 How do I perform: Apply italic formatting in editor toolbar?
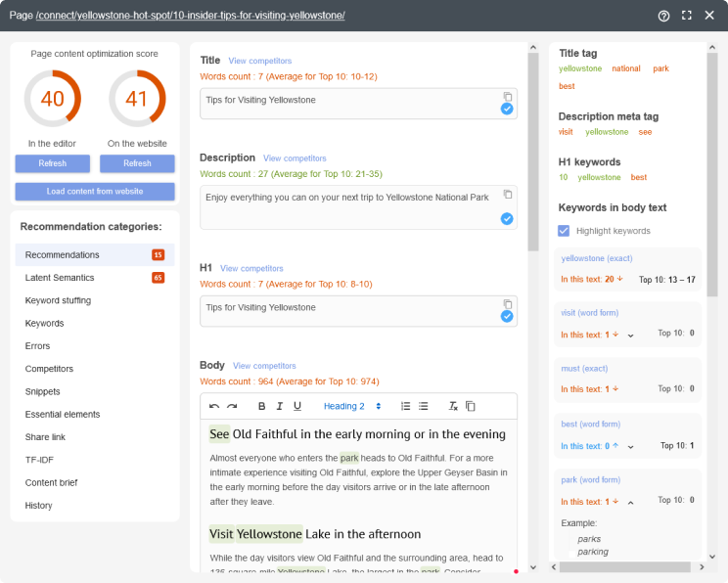click(279, 406)
